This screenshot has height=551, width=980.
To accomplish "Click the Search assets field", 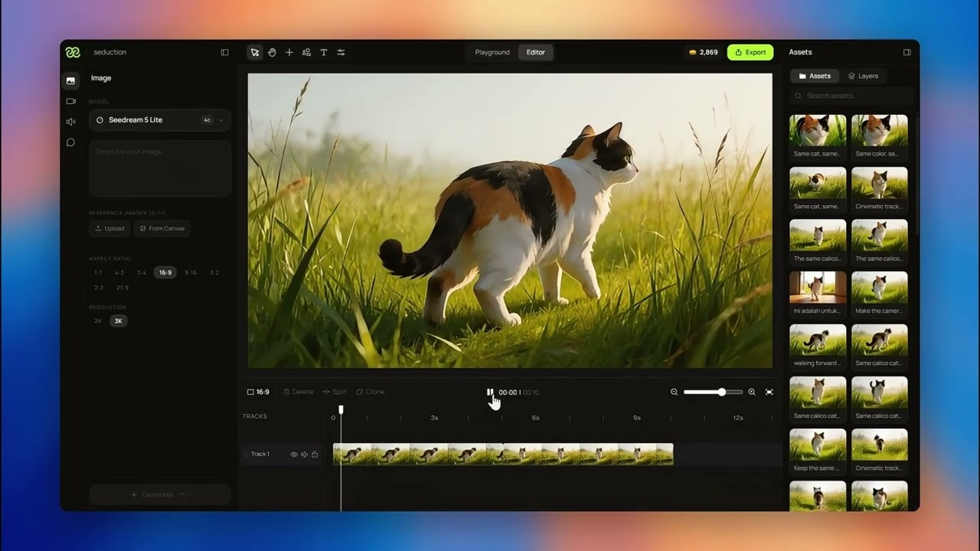I will coord(851,96).
